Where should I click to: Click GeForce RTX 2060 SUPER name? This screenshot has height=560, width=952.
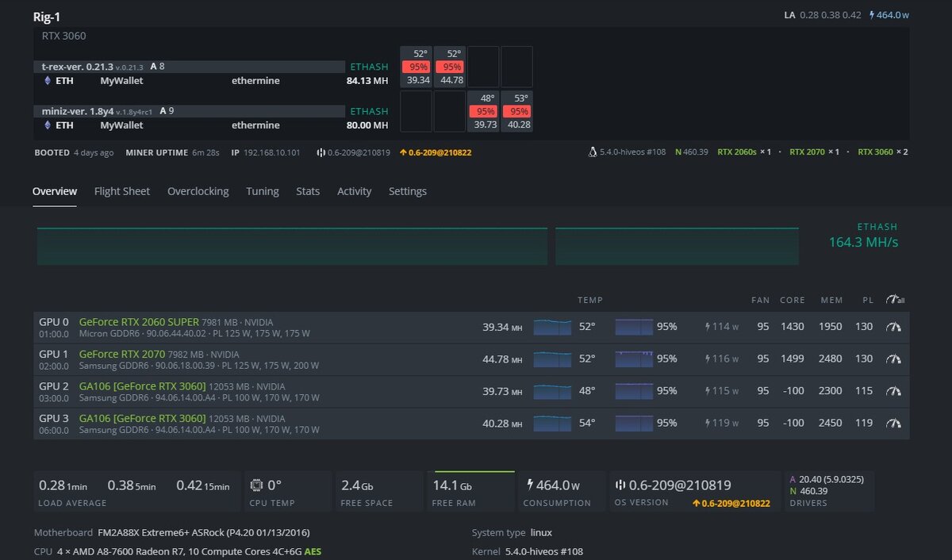coord(139,322)
